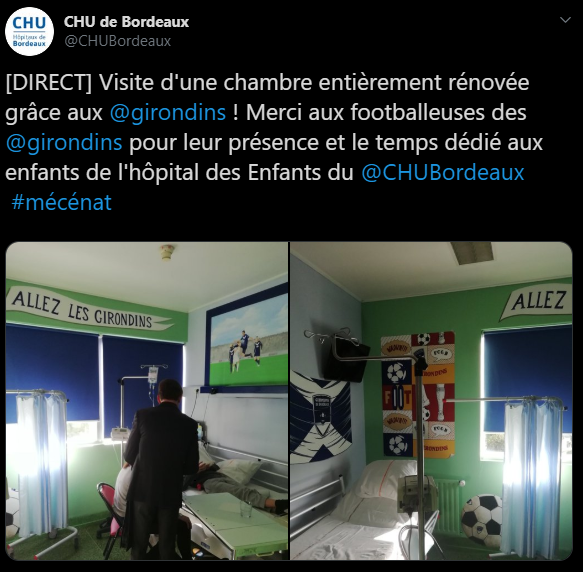Click the wall-mounted TV in right photo

point(342,357)
